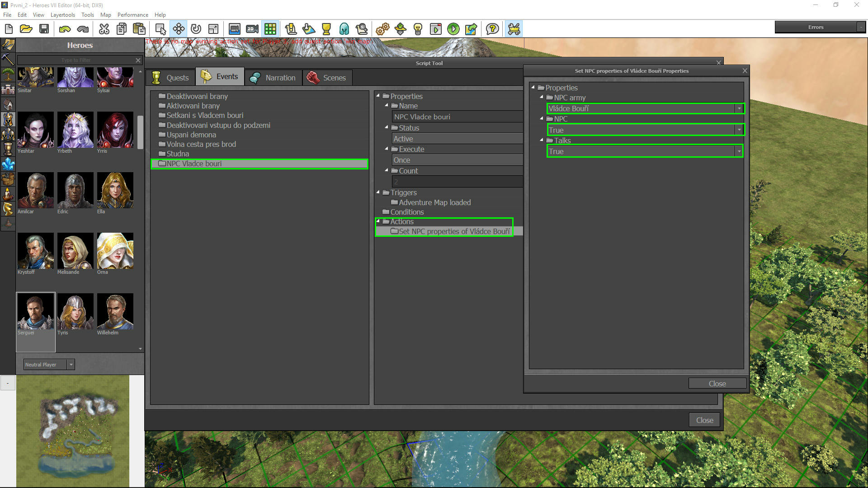Open the help question mark icon
This screenshot has width=868, height=488.
492,29
